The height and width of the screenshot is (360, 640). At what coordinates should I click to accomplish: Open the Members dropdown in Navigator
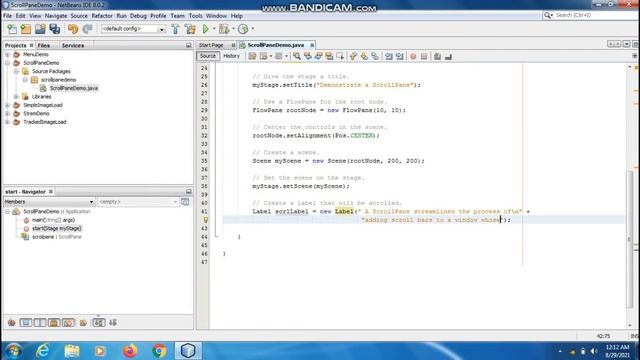click(x=91, y=202)
